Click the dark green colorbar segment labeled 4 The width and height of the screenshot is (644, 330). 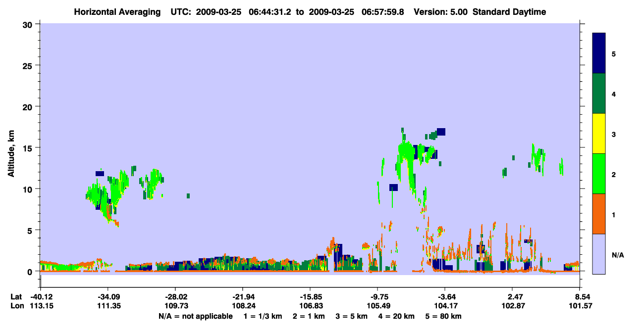pos(599,94)
